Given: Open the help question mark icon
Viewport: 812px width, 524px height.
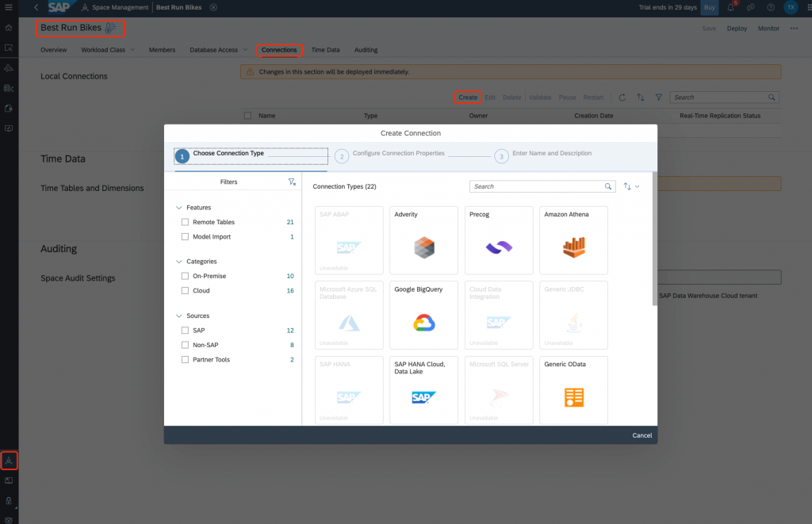Looking at the screenshot, I should click(771, 7).
